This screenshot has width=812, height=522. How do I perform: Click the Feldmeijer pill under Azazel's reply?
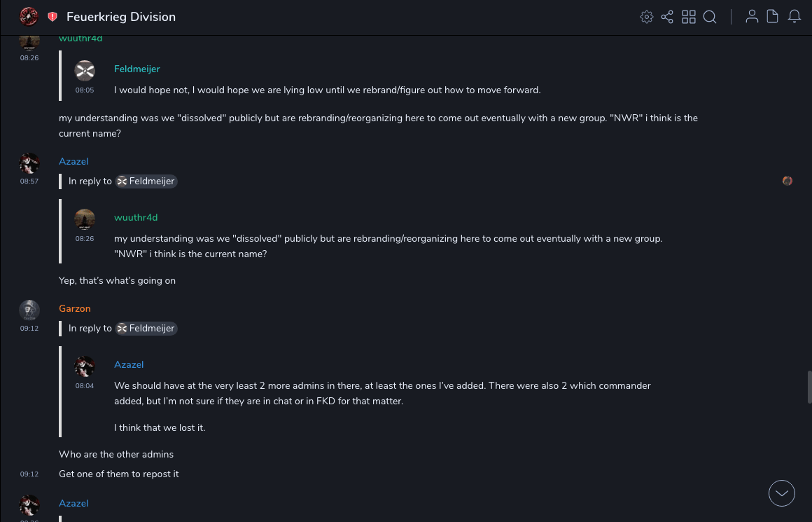pos(146,181)
